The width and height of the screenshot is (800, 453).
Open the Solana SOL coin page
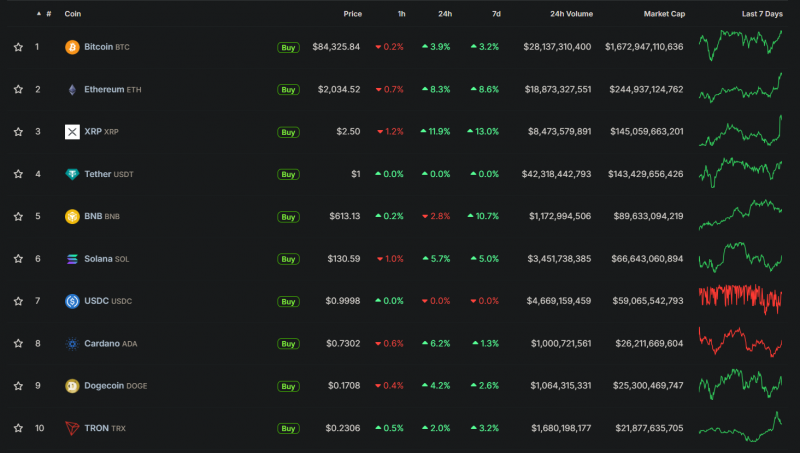tap(107, 259)
